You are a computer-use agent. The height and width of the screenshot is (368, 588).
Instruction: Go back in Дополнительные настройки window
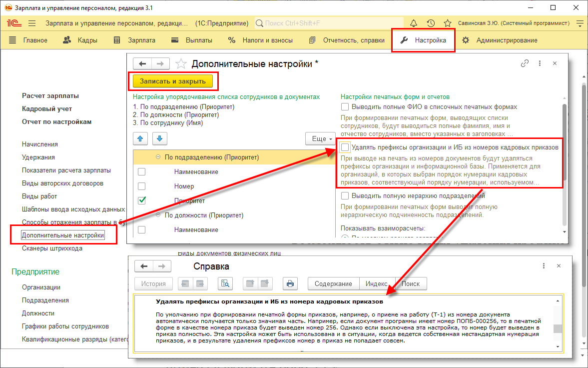pyautogui.click(x=142, y=63)
